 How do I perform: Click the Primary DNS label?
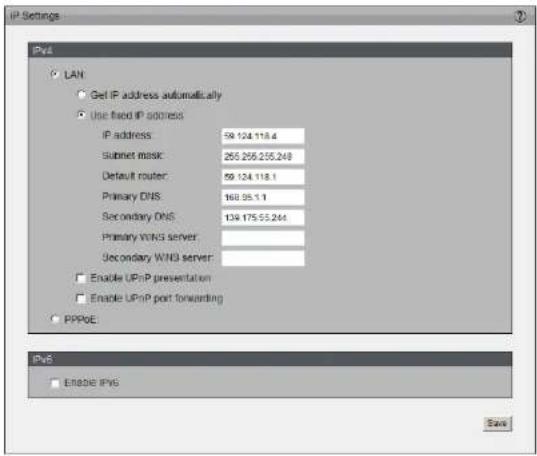[x=132, y=196]
